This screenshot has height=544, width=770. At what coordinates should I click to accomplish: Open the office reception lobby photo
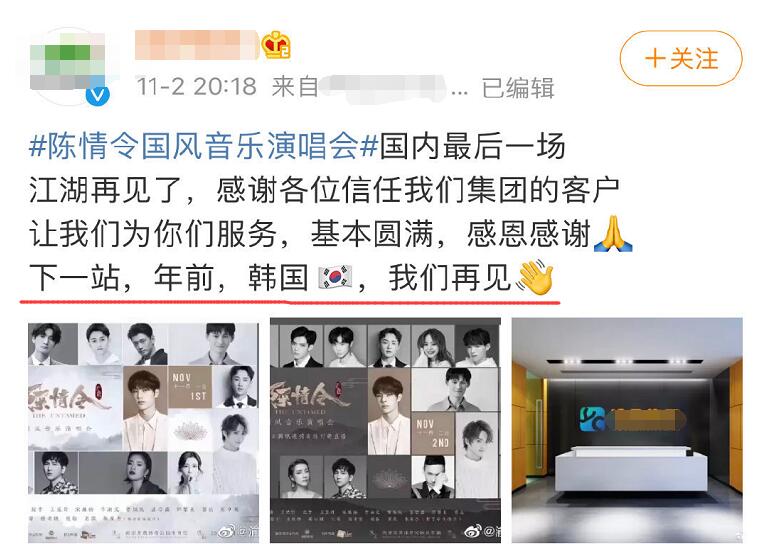click(627, 431)
